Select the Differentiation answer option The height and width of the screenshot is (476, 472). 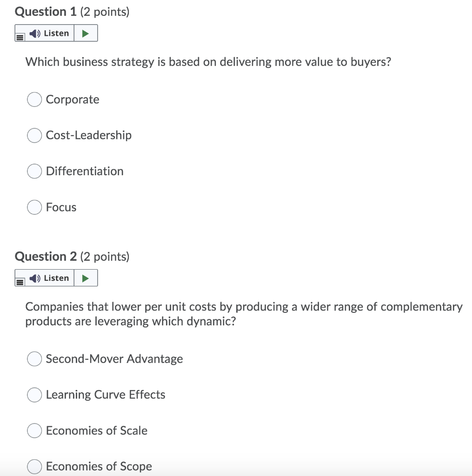click(x=34, y=171)
